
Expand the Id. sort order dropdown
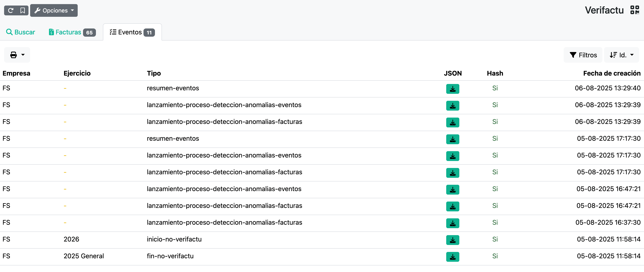click(x=621, y=55)
